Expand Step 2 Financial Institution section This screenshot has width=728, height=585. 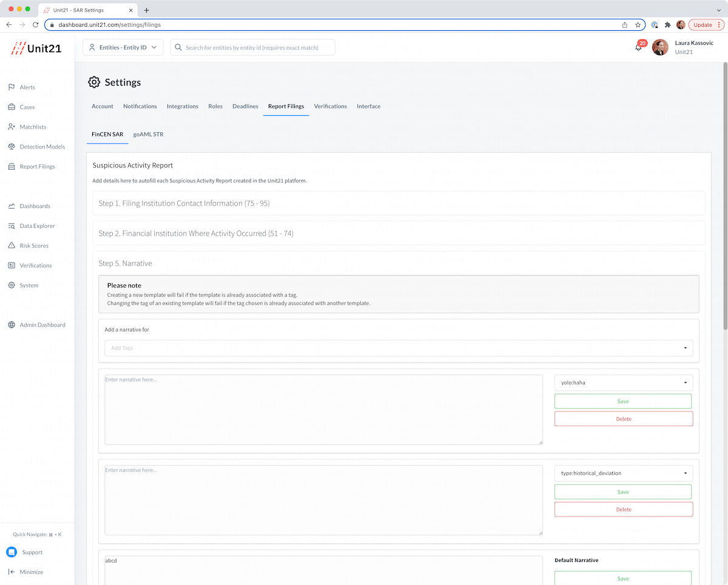(399, 233)
